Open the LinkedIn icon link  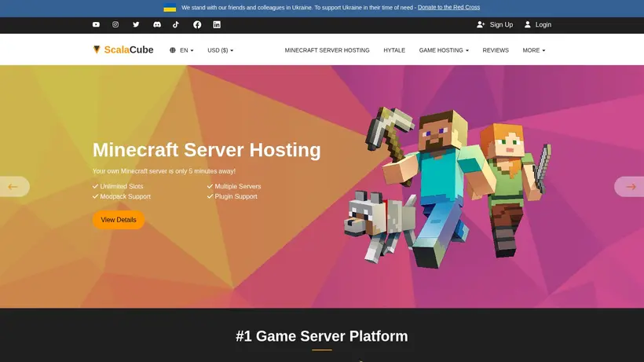tap(217, 24)
